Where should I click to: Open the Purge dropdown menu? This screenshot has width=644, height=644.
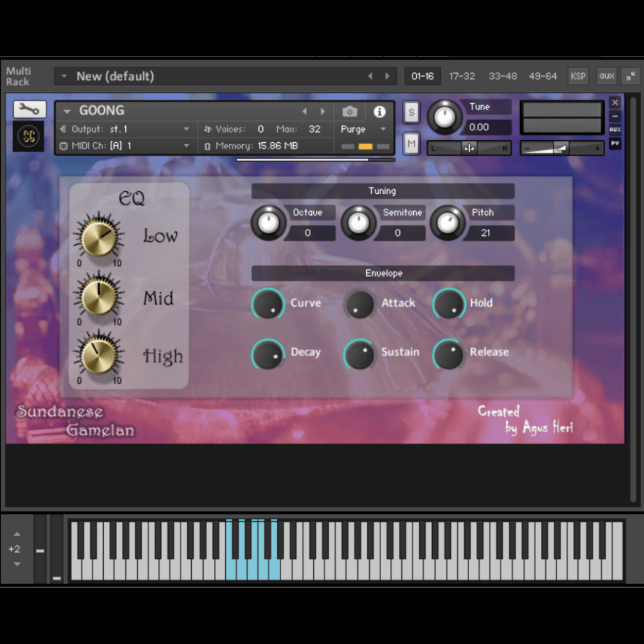coord(383,129)
